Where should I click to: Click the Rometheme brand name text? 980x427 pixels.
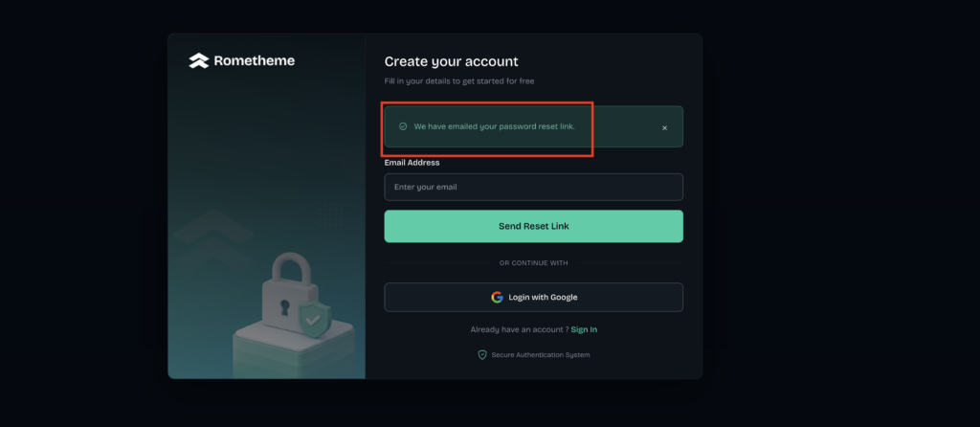pos(254,60)
